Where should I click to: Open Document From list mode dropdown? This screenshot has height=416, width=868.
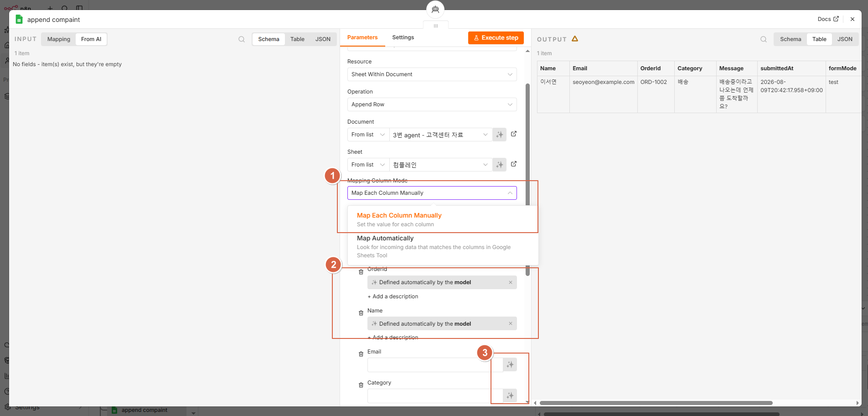[x=368, y=135]
